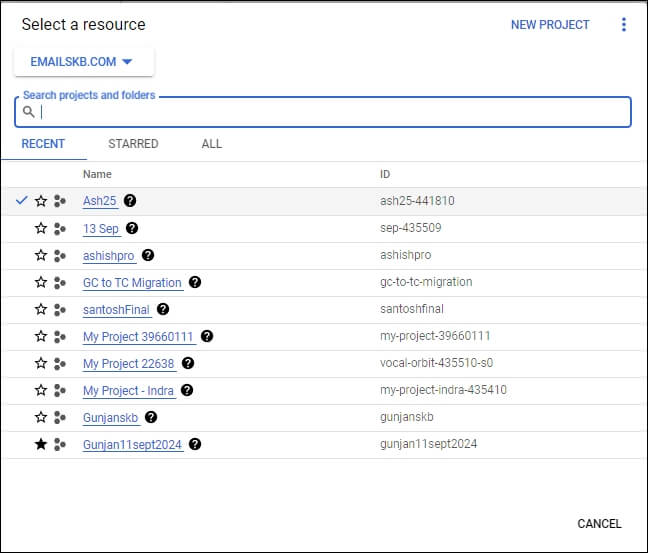The height and width of the screenshot is (553, 648).
Task: Click help icon beside GC to TC Migration
Action: [195, 282]
